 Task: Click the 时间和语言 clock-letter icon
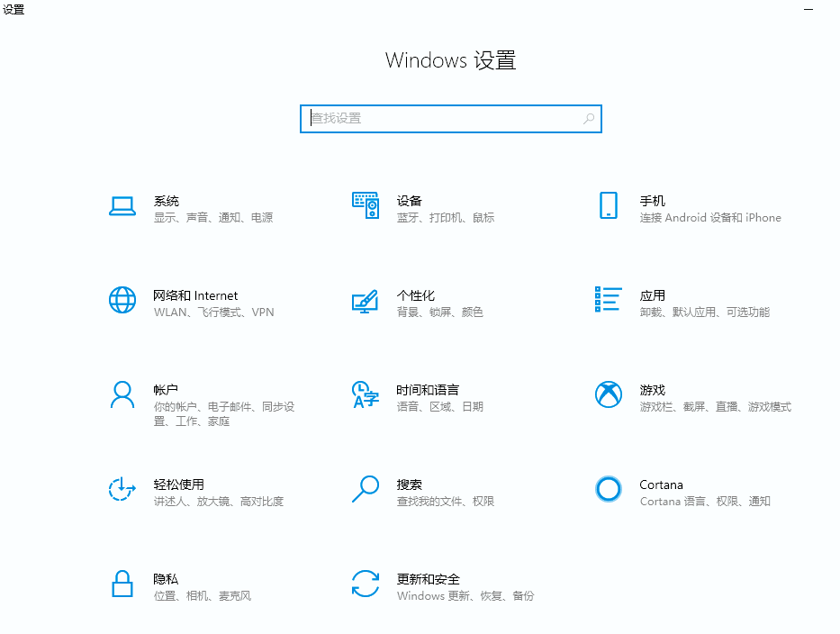pos(366,394)
